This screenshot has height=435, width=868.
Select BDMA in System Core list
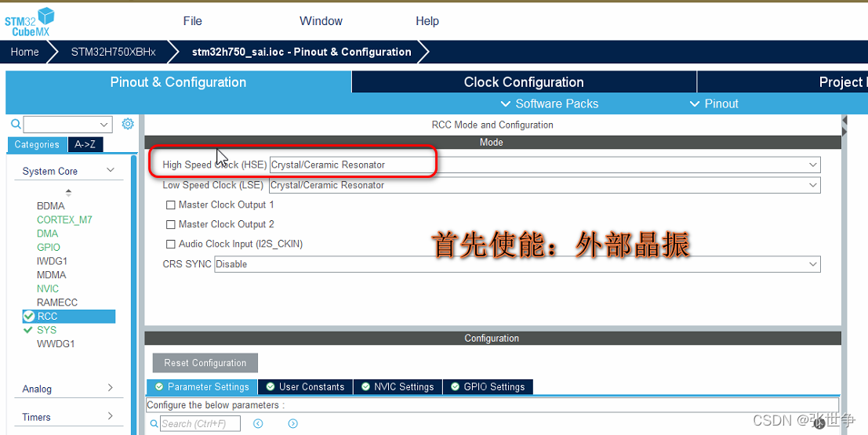51,206
